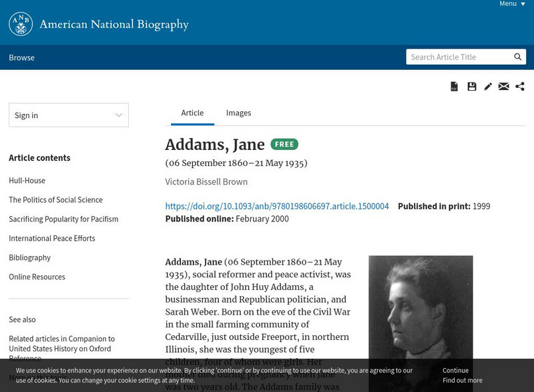Click the ANB logo emblem
The image size is (534, 392).
(21, 24)
